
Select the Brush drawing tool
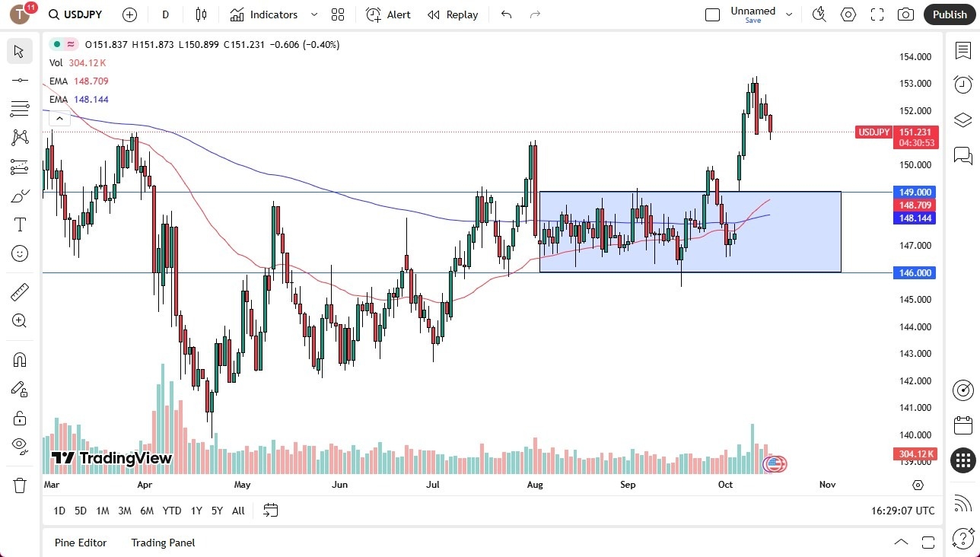pos(20,195)
